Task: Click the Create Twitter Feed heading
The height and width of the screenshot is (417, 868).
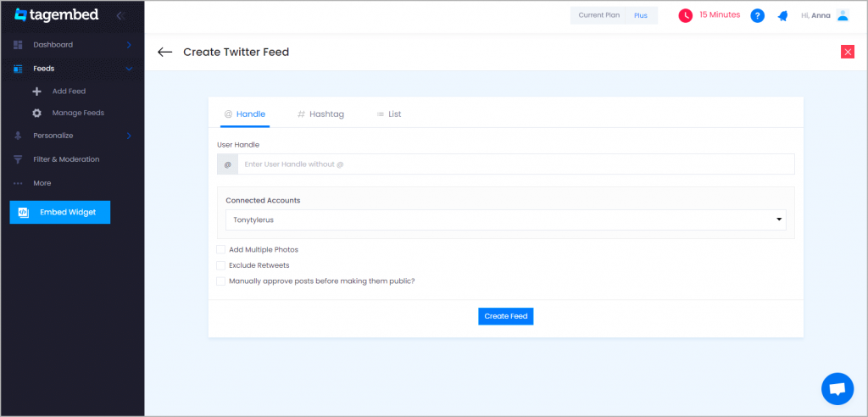Action: pos(236,52)
